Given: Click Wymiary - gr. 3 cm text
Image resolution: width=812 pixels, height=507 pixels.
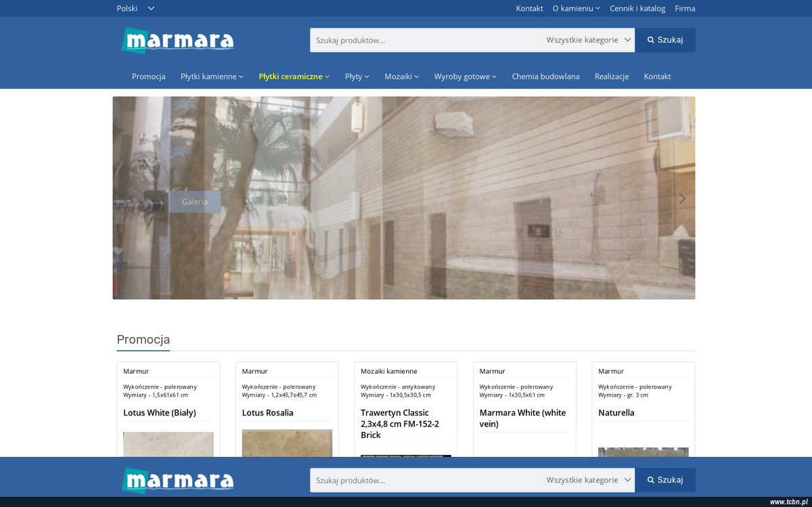Looking at the screenshot, I should click(623, 395).
